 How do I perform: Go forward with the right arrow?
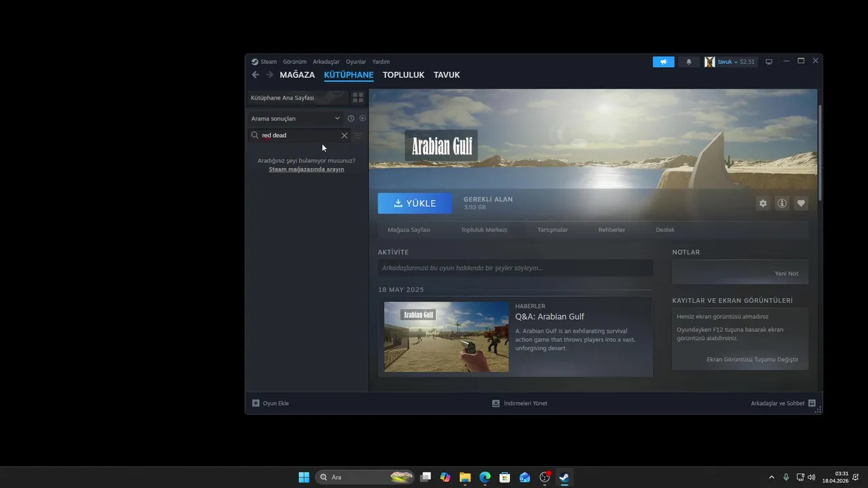pos(270,75)
